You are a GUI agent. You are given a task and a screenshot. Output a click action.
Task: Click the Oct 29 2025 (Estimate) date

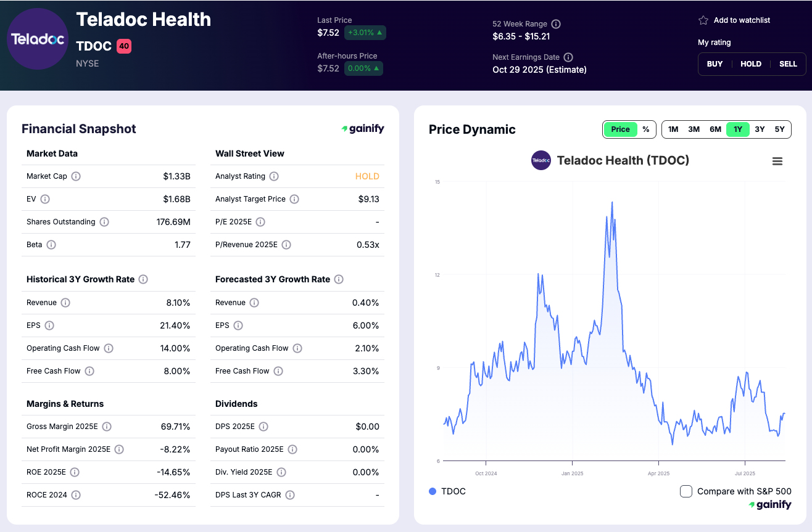539,70
